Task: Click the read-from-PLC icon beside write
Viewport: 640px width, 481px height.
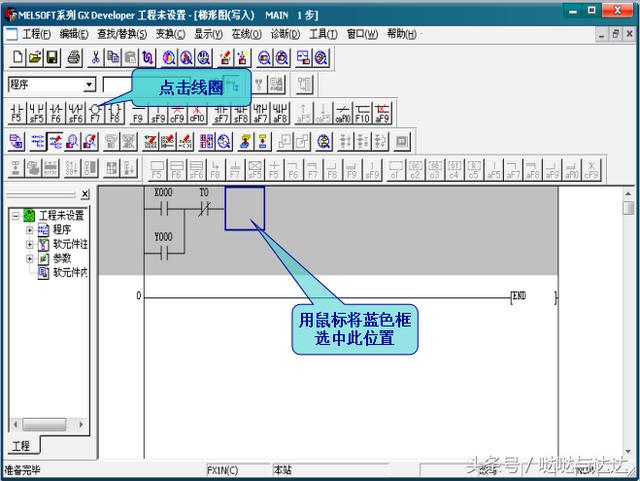Action: click(x=242, y=58)
